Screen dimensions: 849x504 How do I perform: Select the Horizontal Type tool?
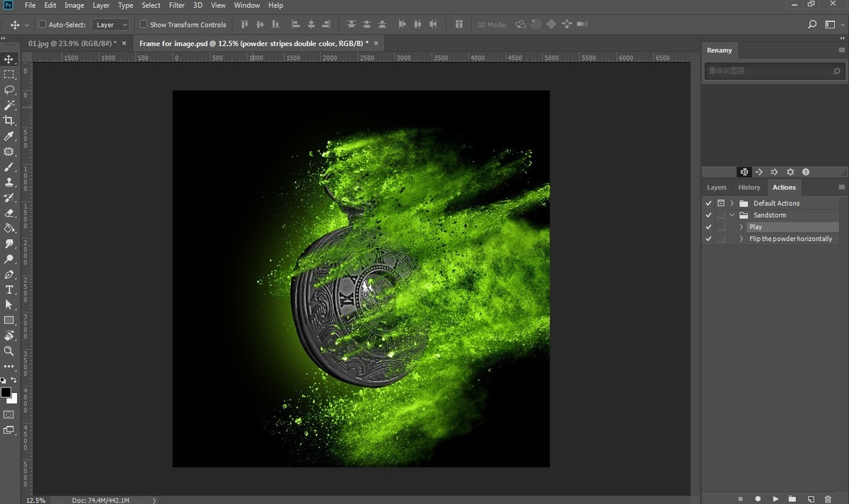click(9, 290)
